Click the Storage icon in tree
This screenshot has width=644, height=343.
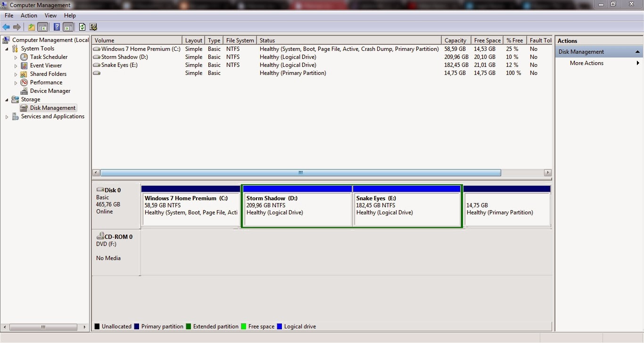15,99
